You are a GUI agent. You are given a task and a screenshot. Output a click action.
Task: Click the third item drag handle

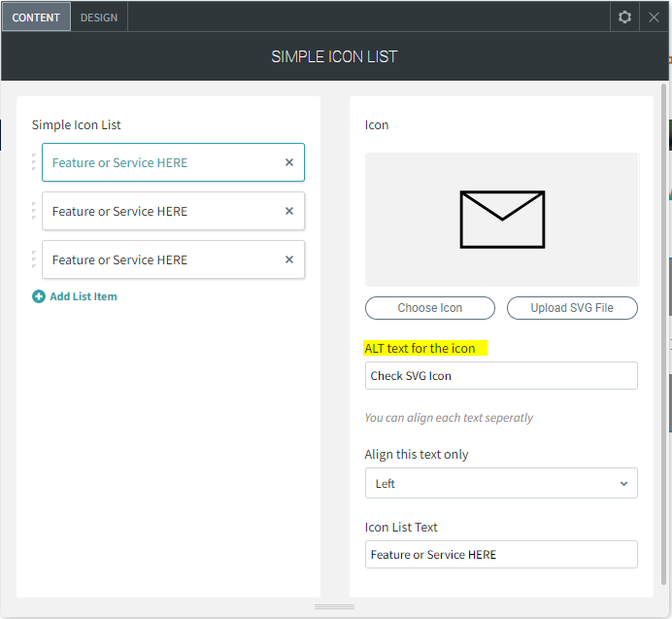coord(34,259)
